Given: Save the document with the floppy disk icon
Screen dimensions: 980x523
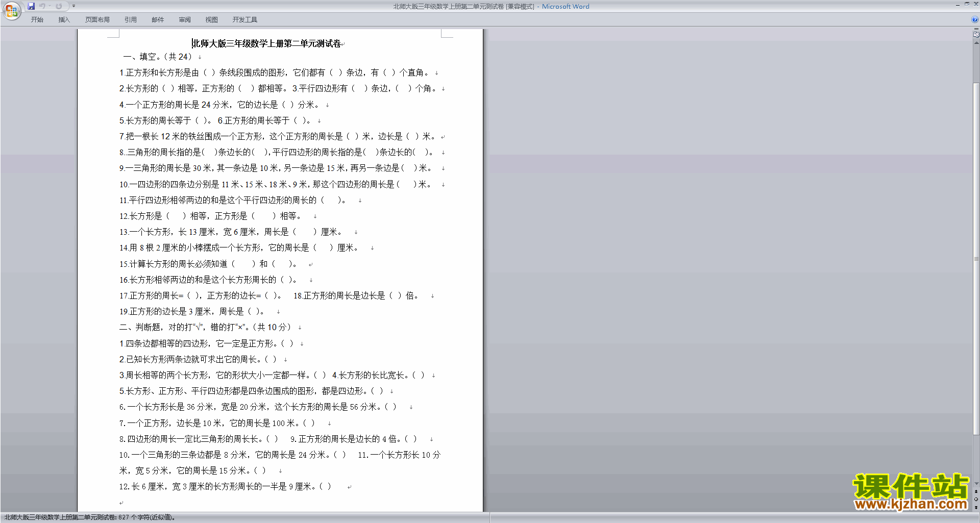Looking at the screenshot, I should (31, 6).
